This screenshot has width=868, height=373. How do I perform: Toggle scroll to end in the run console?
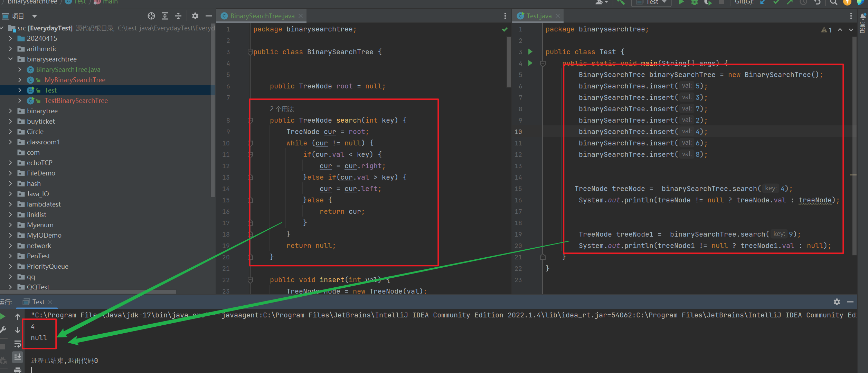click(x=18, y=356)
